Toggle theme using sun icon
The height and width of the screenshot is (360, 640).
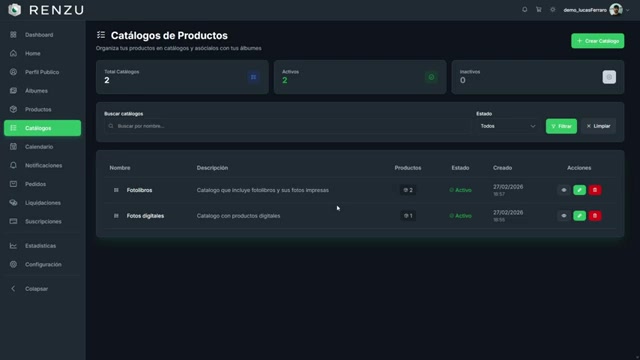[x=553, y=9]
